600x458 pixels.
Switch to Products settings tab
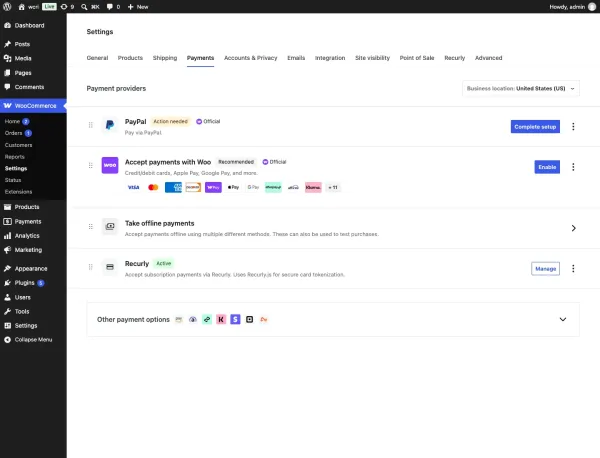pos(130,58)
